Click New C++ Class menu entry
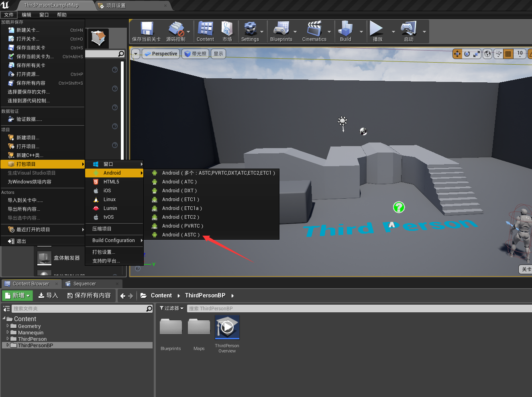Screen dimensions: 532x397 [x=43, y=155]
